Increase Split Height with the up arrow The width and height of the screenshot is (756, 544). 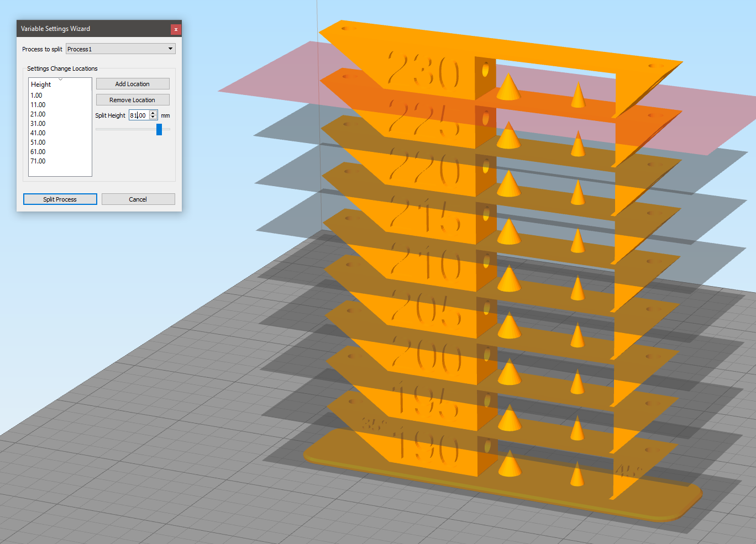(154, 113)
